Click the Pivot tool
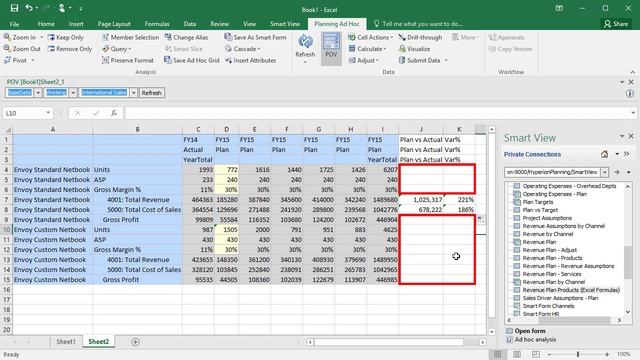640x360 pixels. click(16, 60)
